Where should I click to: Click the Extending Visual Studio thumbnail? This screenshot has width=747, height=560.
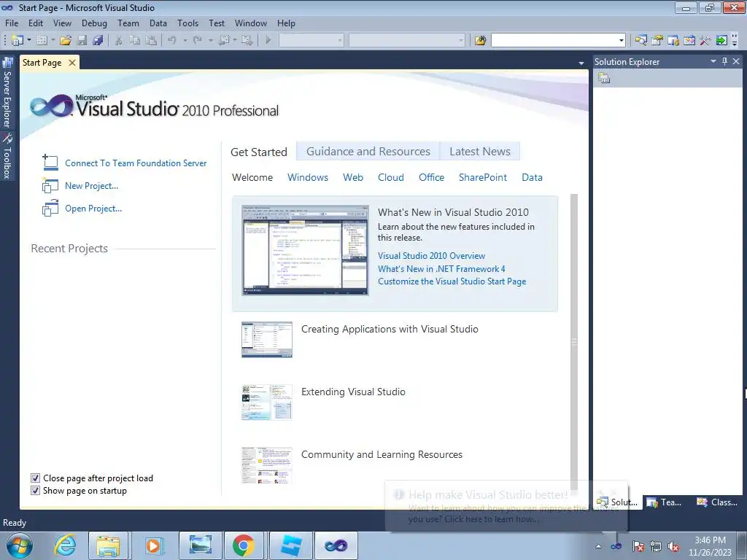coord(267,402)
